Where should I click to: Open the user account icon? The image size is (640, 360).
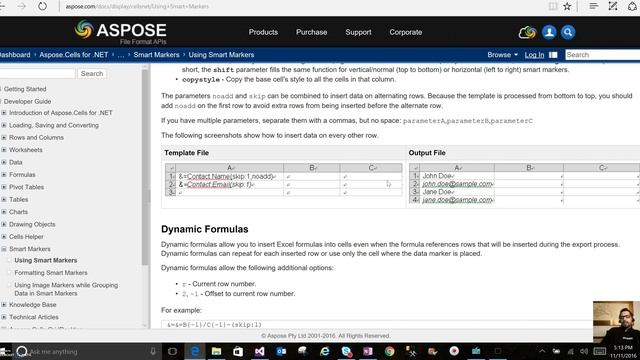coord(549,32)
